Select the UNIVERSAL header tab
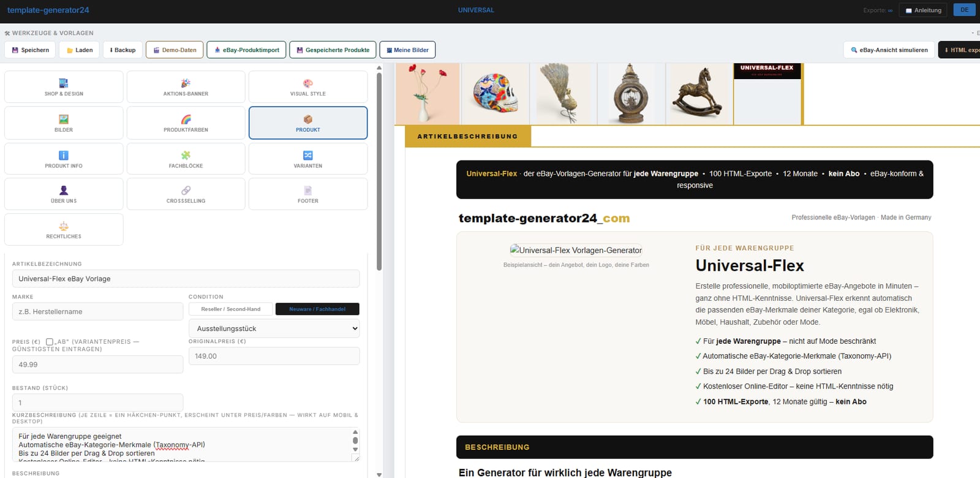Image resolution: width=980 pixels, height=478 pixels. [x=476, y=10]
